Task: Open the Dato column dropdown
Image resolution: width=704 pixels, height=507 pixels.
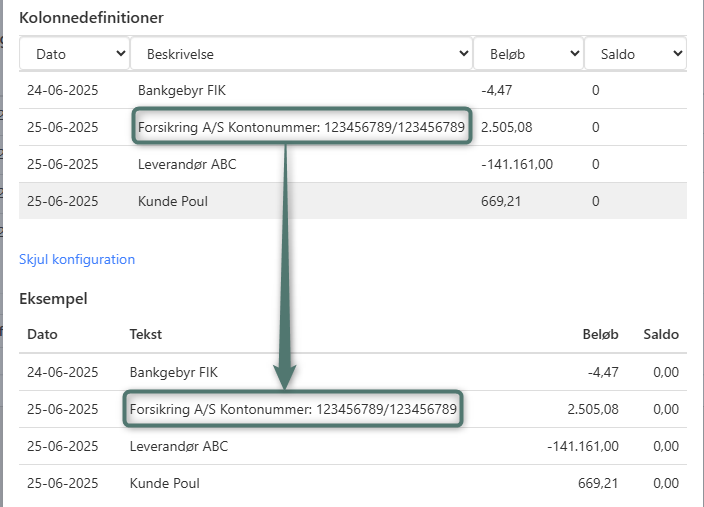Action: (75, 54)
